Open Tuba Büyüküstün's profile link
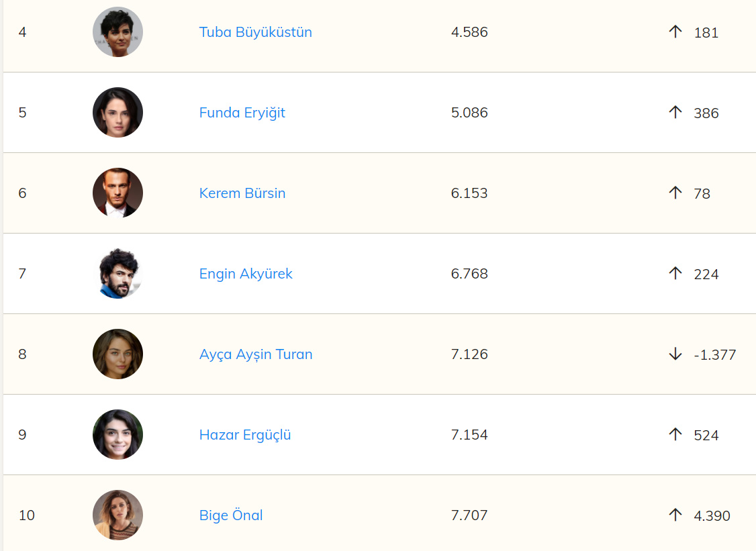 [x=255, y=32]
